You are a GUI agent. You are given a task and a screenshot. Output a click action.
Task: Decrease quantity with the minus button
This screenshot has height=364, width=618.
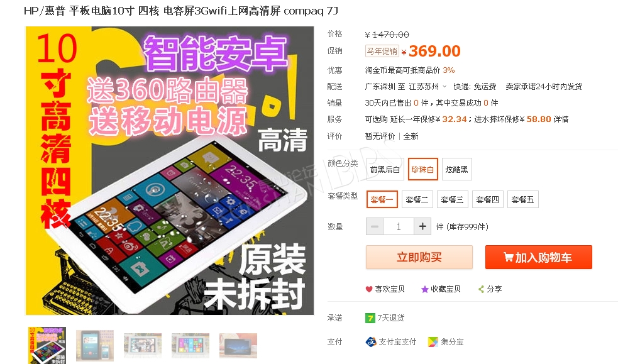coord(375,226)
